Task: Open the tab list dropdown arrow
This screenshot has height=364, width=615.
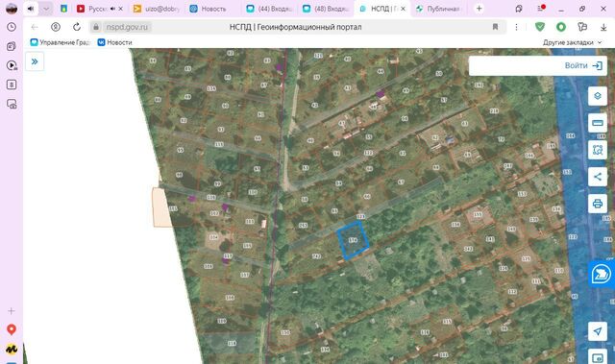Action: (46, 9)
